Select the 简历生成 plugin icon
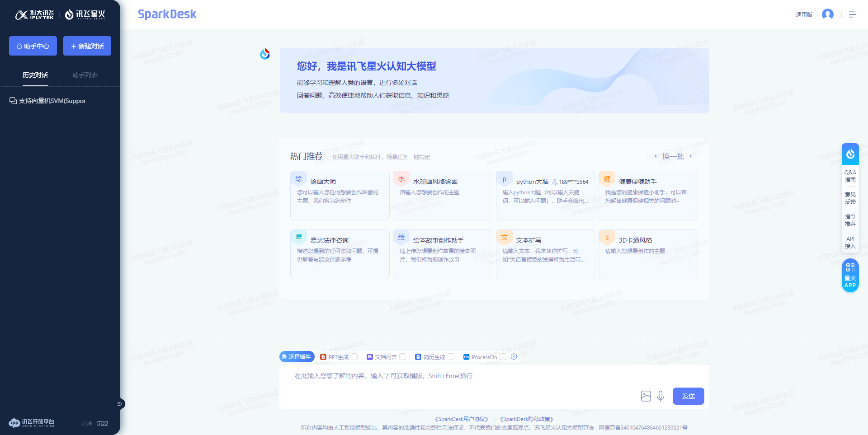This screenshot has height=435, width=868. [418, 357]
